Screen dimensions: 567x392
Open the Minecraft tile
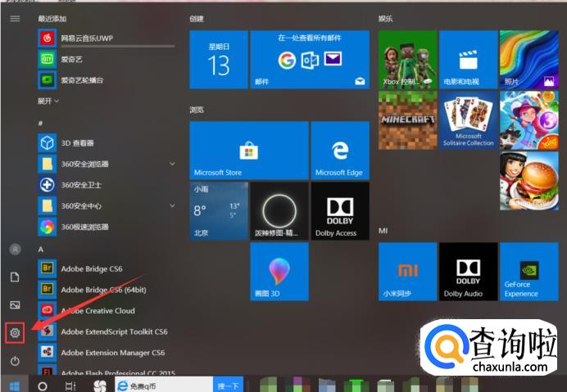point(407,120)
